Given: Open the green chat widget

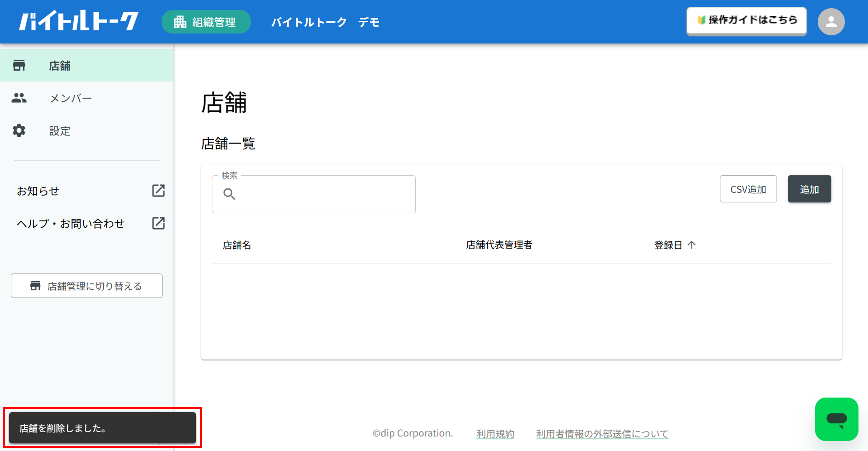Looking at the screenshot, I should tap(836, 419).
